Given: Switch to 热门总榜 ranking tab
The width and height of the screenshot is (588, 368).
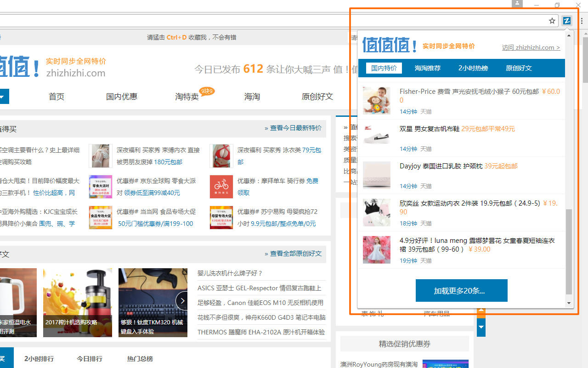Looking at the screenshot, I should [140, 359].
